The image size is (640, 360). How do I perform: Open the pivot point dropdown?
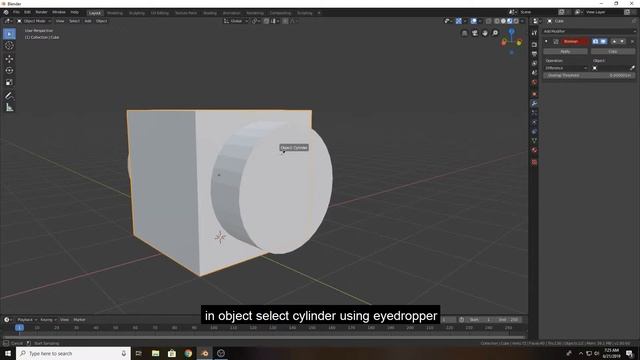pyautogui.click(x=255, y=21)
